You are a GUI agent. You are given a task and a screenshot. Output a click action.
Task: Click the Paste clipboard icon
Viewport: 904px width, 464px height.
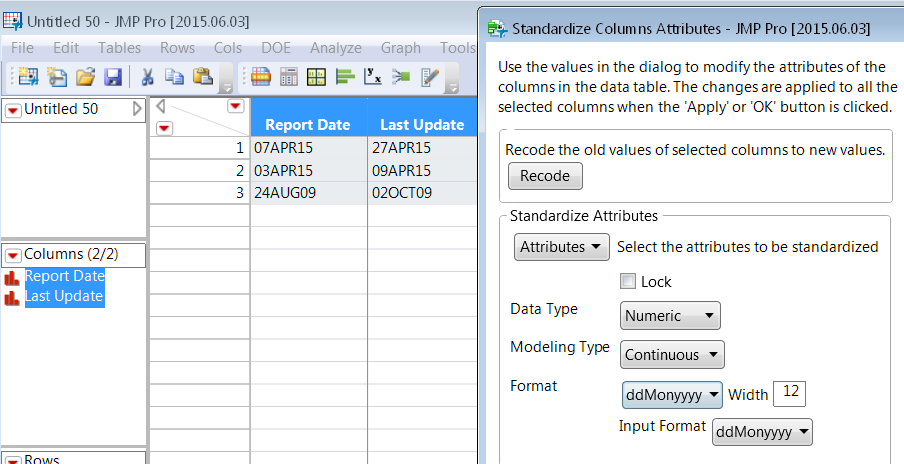click(x=203, y=76)
